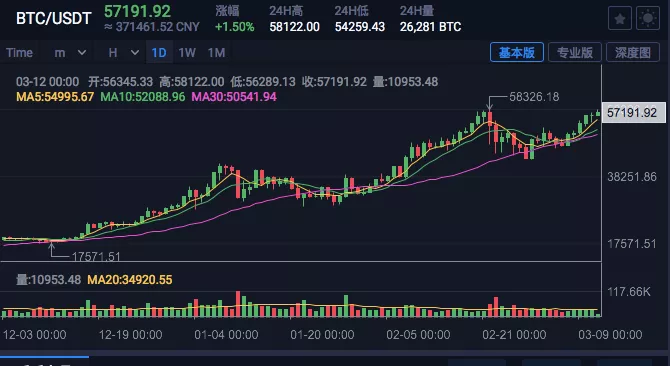
Task: Click the MA10 green indicator label
Action: (143, 97)
